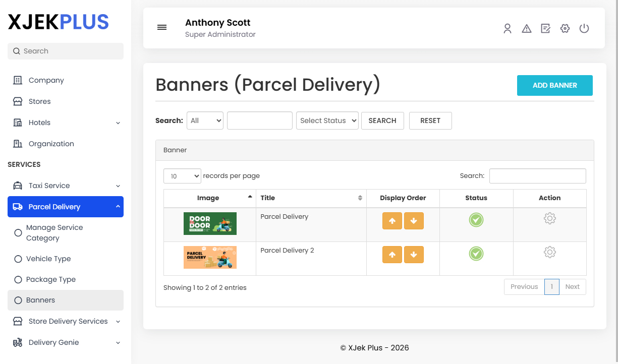Toggle active status of Parcel Delivery 2
This screenshot has height=364, width=618.
[476, 254]
